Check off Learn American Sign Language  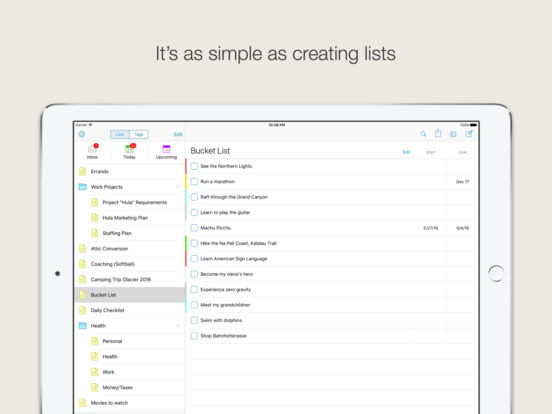(194, 259)
